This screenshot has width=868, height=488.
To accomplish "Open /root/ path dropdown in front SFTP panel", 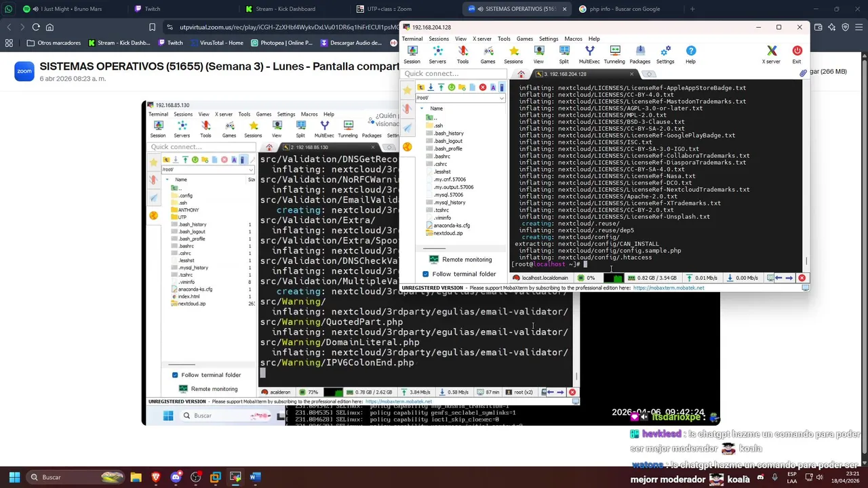I will point(501,98).
